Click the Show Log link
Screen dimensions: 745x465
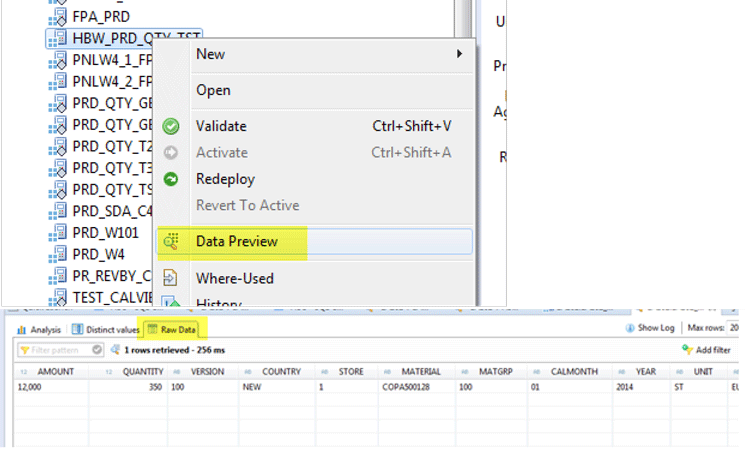656,328
